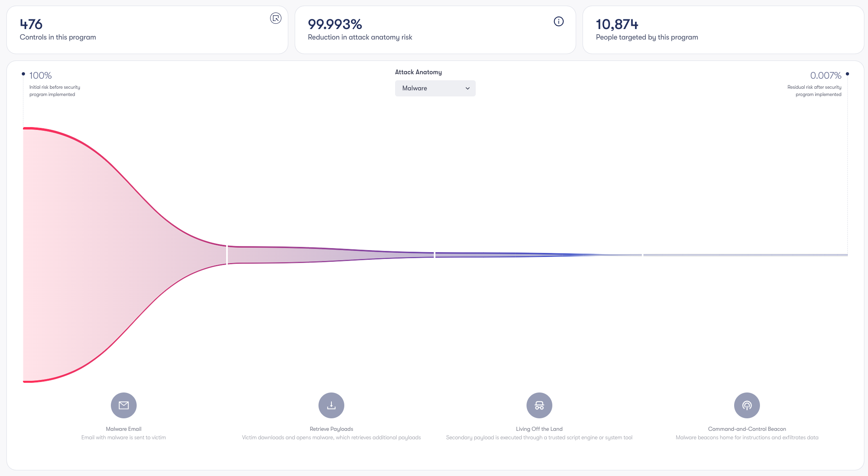The height and width of the screenshot is (476, 868).
Task: Click the 476 controls count
Action: tap(31, 24)
